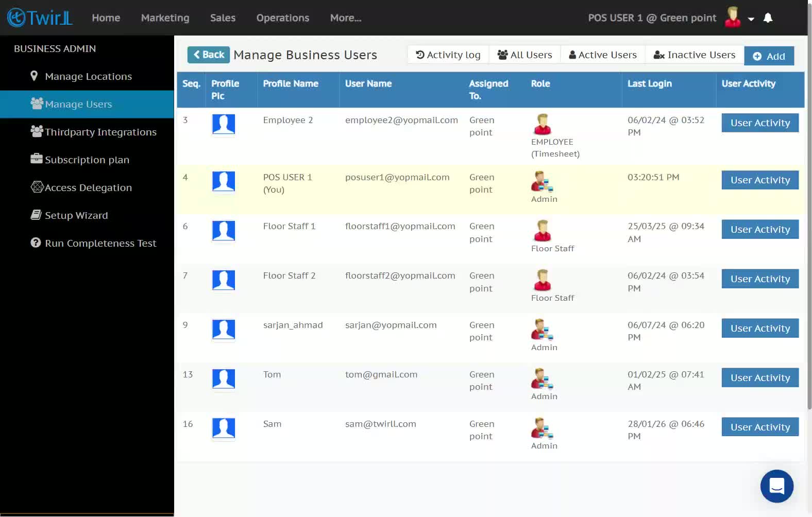Image resolution: width=812 pixels, height=517 pixels.
Task: View the Activity log
Action: 448,55
